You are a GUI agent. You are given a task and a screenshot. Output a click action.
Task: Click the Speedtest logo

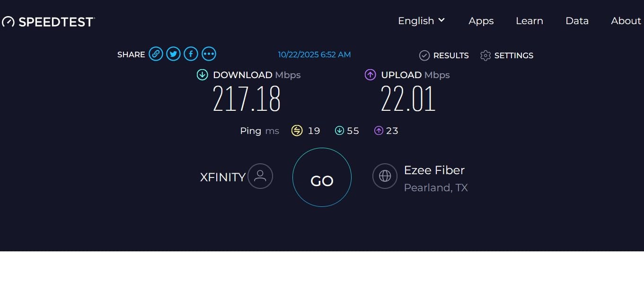click(x=47, y=21)
